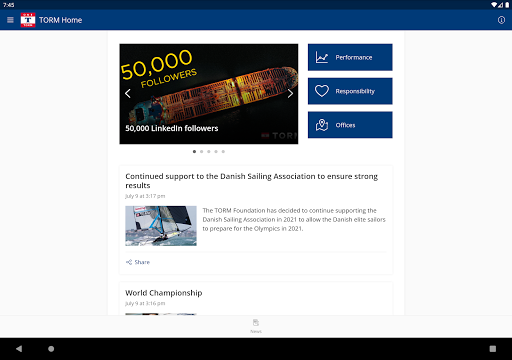The image size is (512, 360).
Task: Open the hamburger navigation menu
Action: click(x=10, y=20)
